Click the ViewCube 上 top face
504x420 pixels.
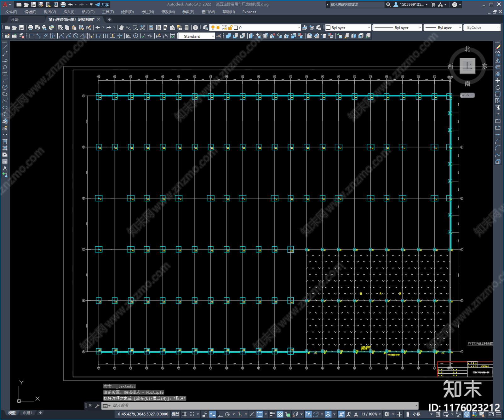pyautogui.click(x=467, y=66)
